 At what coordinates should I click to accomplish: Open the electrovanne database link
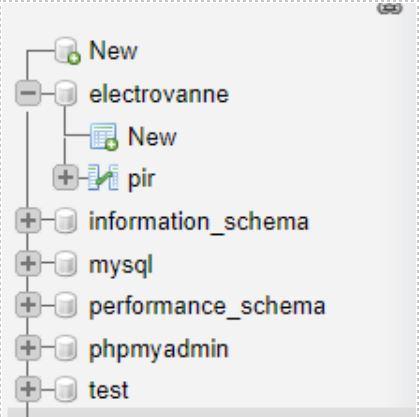(159, 94)
